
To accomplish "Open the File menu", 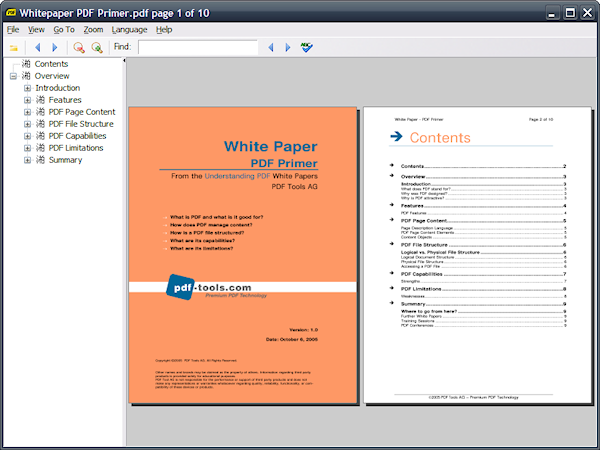I will click(x=13, y=29).
